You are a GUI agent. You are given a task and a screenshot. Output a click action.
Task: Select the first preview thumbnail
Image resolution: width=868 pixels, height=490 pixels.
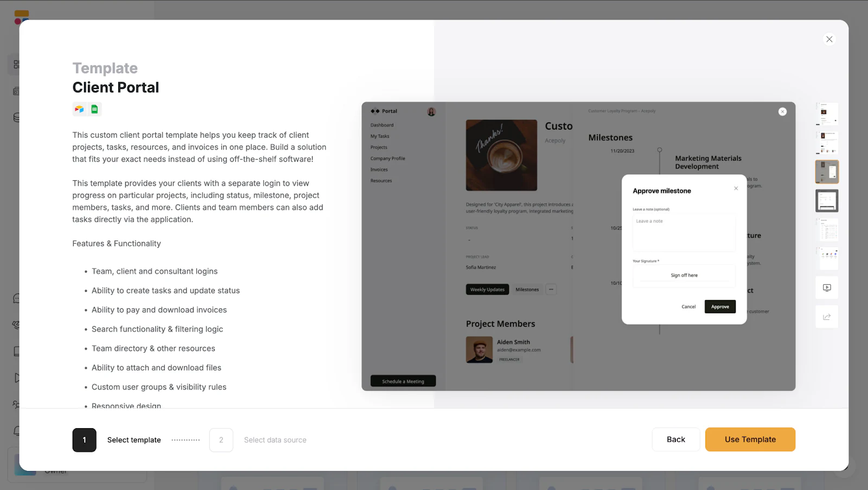point(827,114)
